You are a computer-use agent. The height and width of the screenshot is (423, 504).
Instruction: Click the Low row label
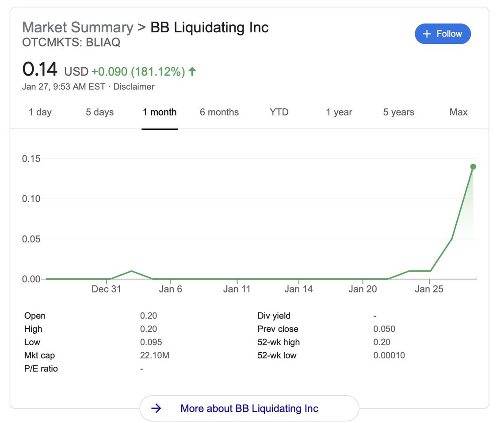click(x=32, y=342)
